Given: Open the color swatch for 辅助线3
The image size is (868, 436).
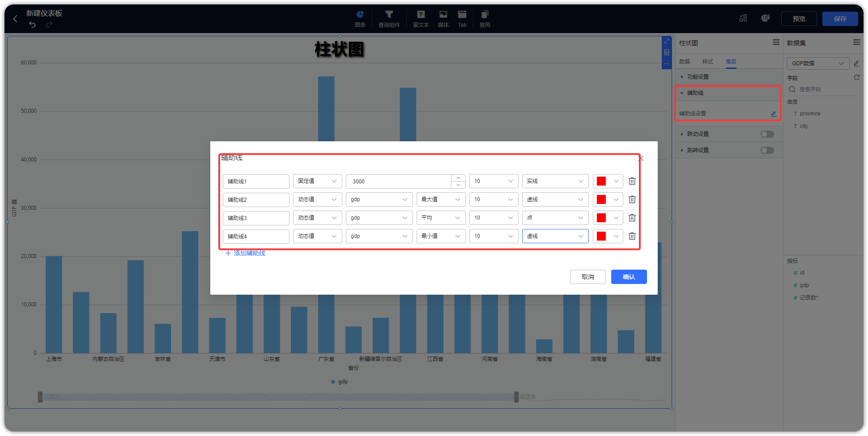Looking at the screenshot, I should 608,218.
